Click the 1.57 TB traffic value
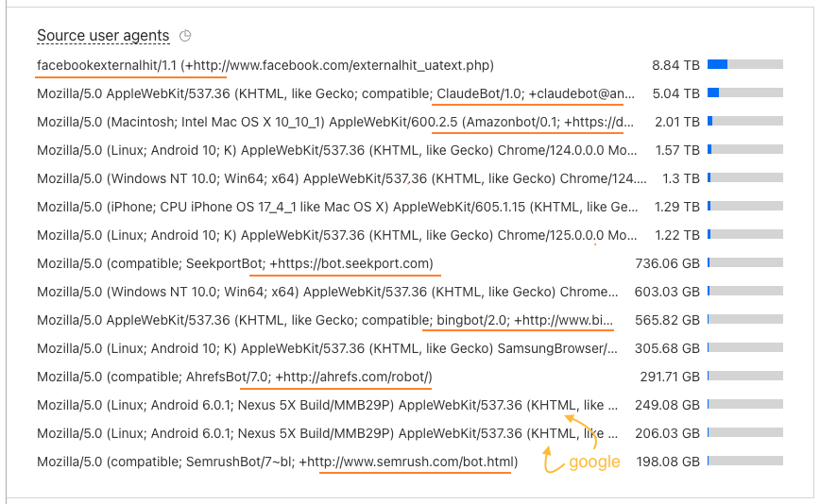Viewport: 820px width, 504px height. 677,150
